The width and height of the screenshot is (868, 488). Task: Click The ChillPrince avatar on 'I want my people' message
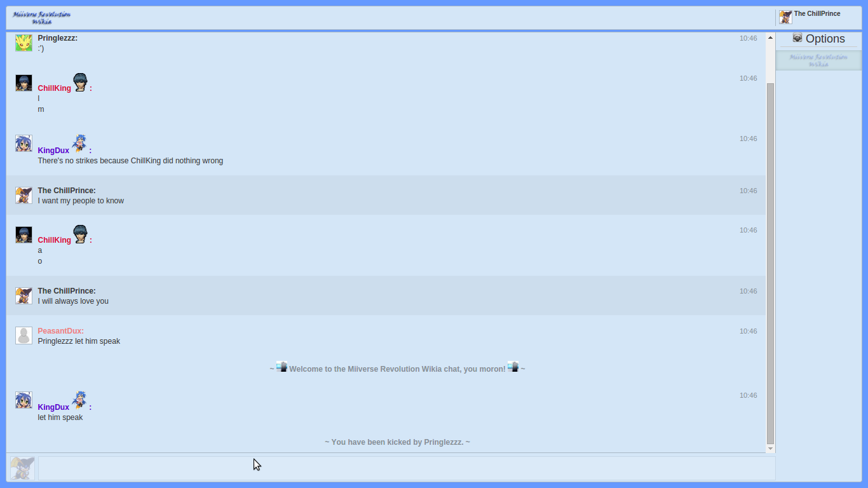(x=24, y=195)
